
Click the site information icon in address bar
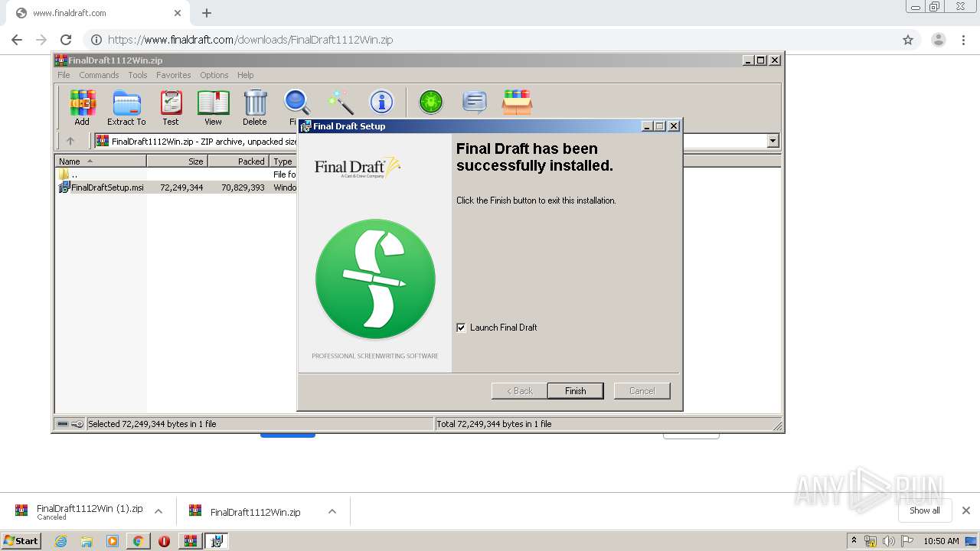(x=96, y=40)
